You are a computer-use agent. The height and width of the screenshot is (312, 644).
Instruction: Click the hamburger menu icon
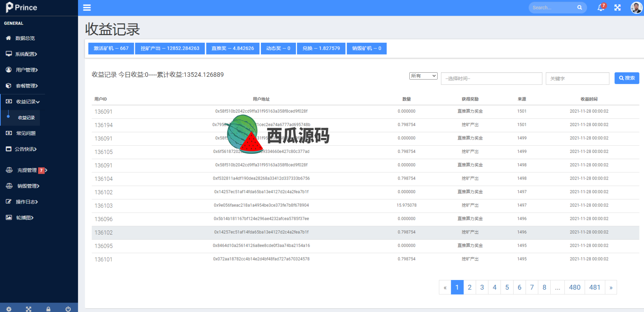coord(87,8)
